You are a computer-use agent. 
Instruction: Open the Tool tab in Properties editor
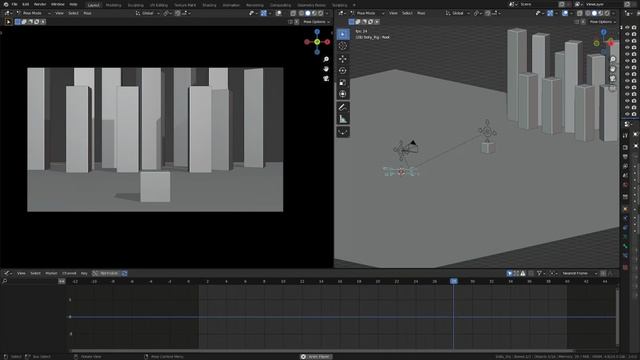pos(625,136)
